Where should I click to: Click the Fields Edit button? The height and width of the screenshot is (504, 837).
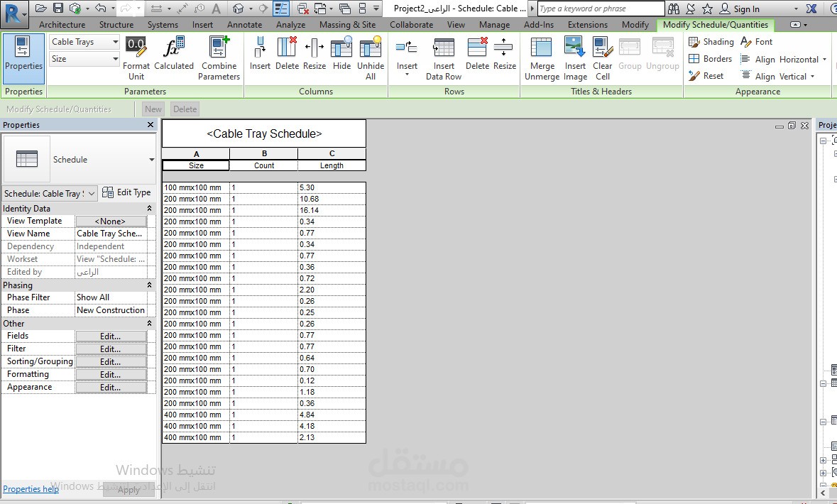(111, 336)
